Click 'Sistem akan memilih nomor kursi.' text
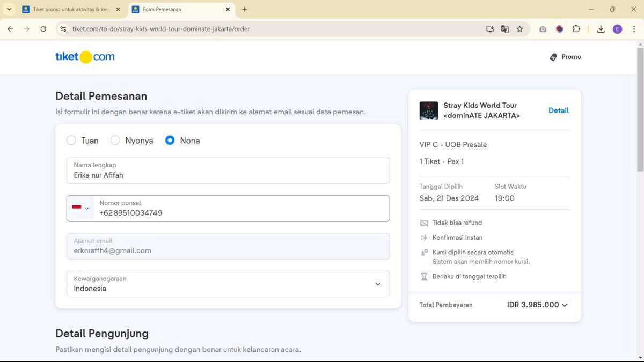The image size is (644, 362). point(481,262)
